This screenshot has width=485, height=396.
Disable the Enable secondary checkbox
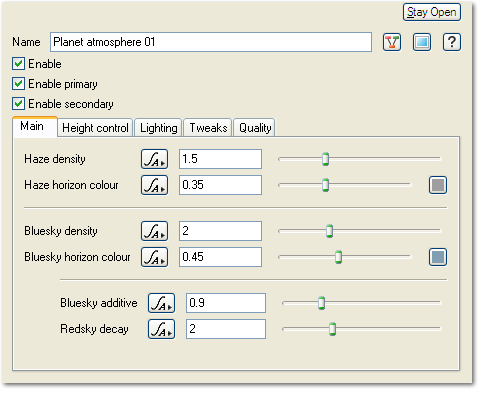18,104
